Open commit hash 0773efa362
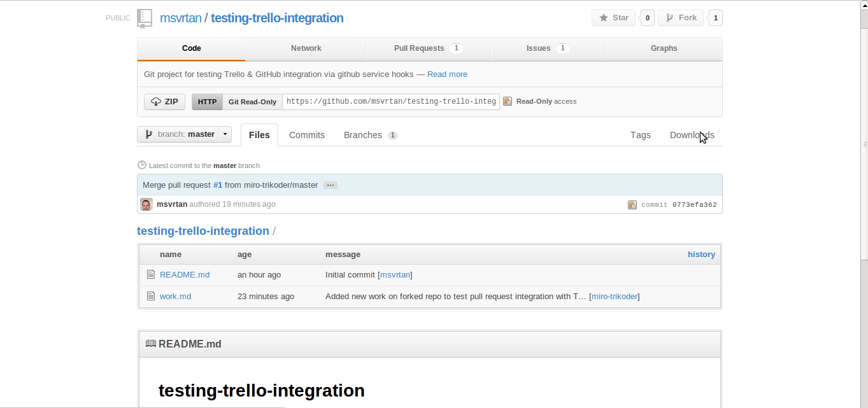The height and width of the screenshot is (408, 868). (x=695, y=205)
